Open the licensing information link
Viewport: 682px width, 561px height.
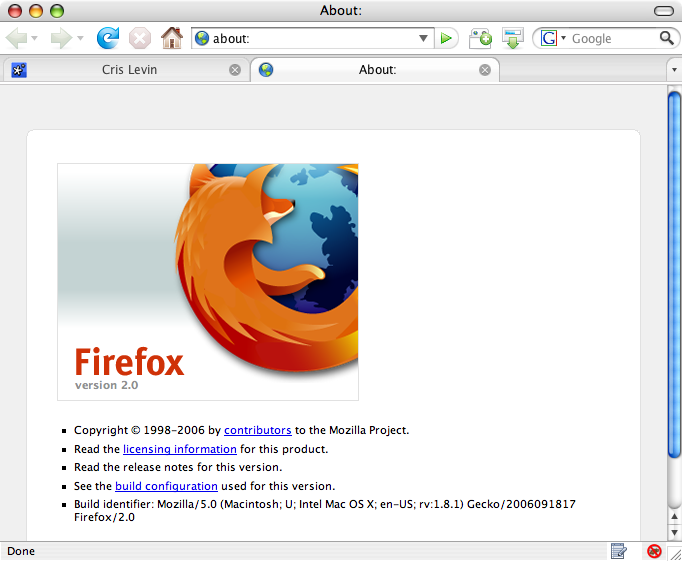[x=180, y=449]
